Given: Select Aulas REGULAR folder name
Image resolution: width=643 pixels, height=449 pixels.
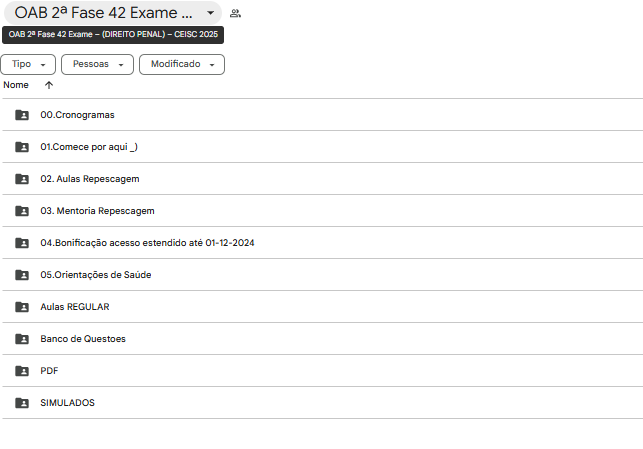Looking at the screenshot, I should [x=75, y=307].
